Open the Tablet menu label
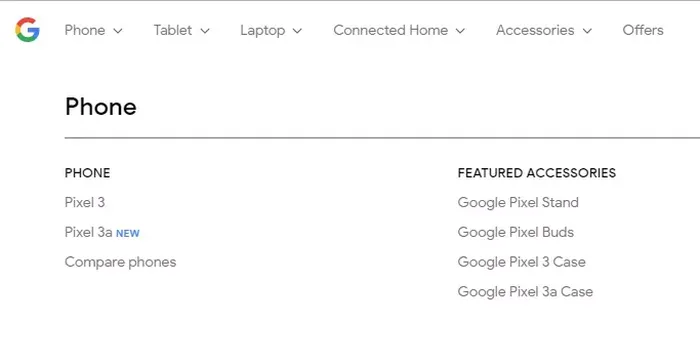This screenshot has width=700, height=361. point(173,30)
